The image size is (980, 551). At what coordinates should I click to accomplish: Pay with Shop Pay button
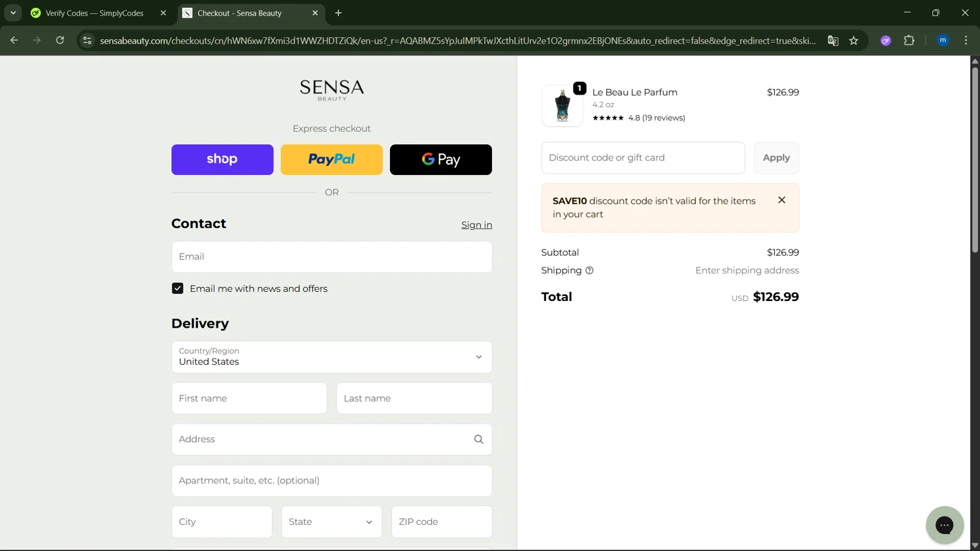pyautogui.click(x=222, y=159)
